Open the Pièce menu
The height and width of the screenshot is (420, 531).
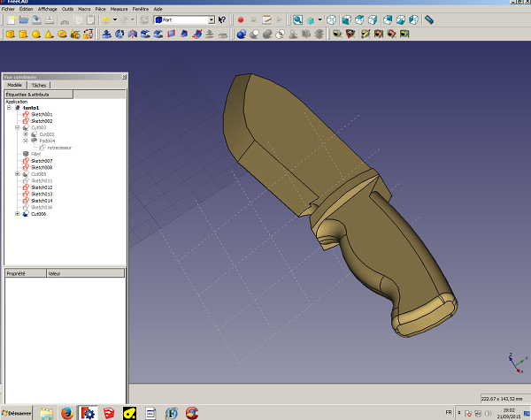pos(101,9)
